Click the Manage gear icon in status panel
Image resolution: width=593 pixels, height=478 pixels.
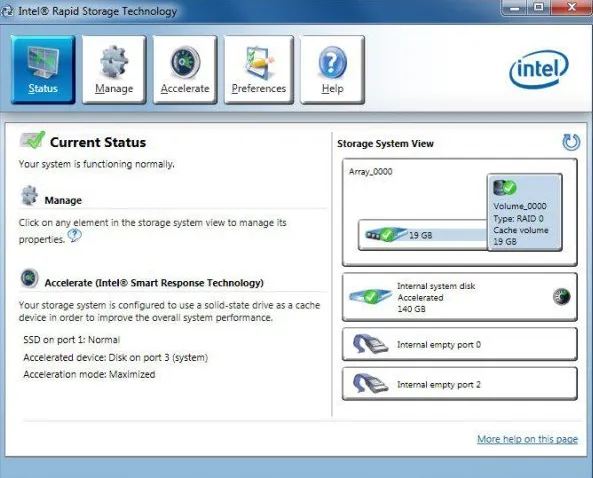point(29,196)
